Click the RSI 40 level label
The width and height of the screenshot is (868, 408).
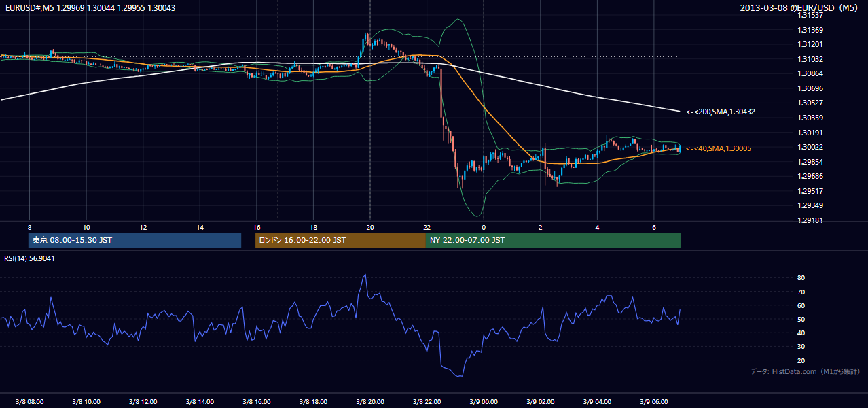[801, 333]
